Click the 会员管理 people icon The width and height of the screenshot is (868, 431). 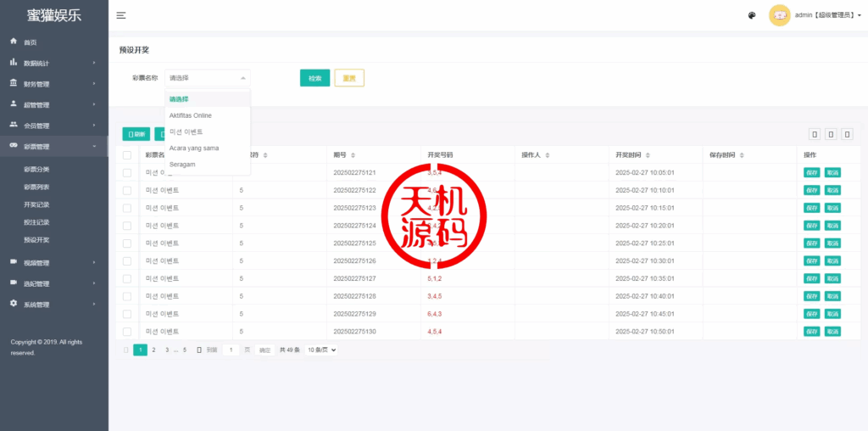tap(14, 125)
